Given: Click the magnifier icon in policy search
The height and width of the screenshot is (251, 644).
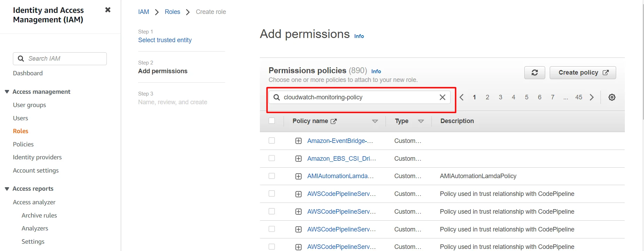Looking at the screenshot, I should pyautogui.click(x=277, y=97).
